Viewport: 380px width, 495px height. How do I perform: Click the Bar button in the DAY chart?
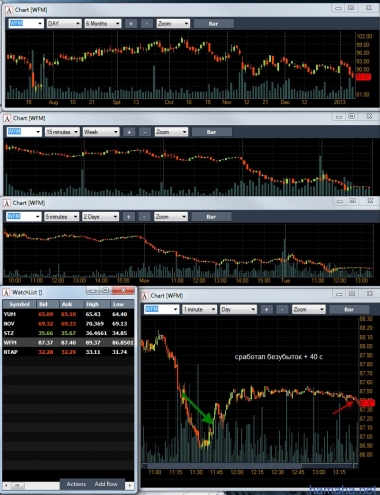point(213,24)
